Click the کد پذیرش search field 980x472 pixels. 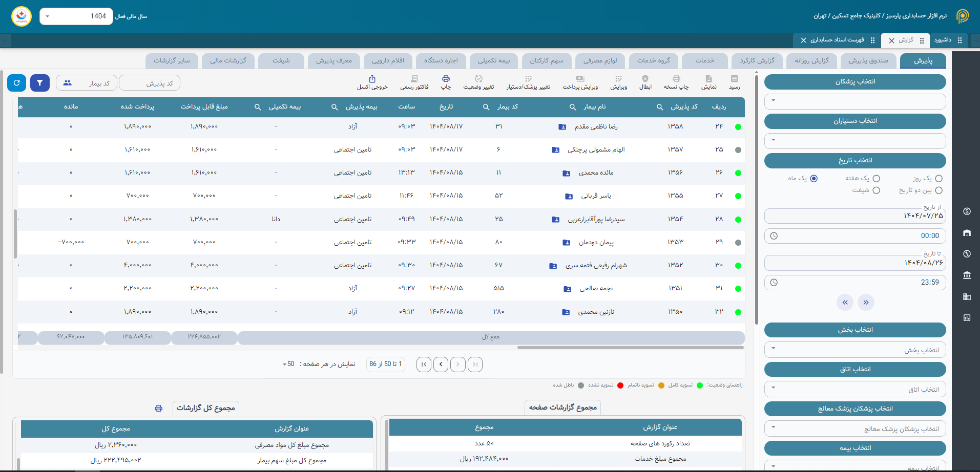tap(150, 83)
